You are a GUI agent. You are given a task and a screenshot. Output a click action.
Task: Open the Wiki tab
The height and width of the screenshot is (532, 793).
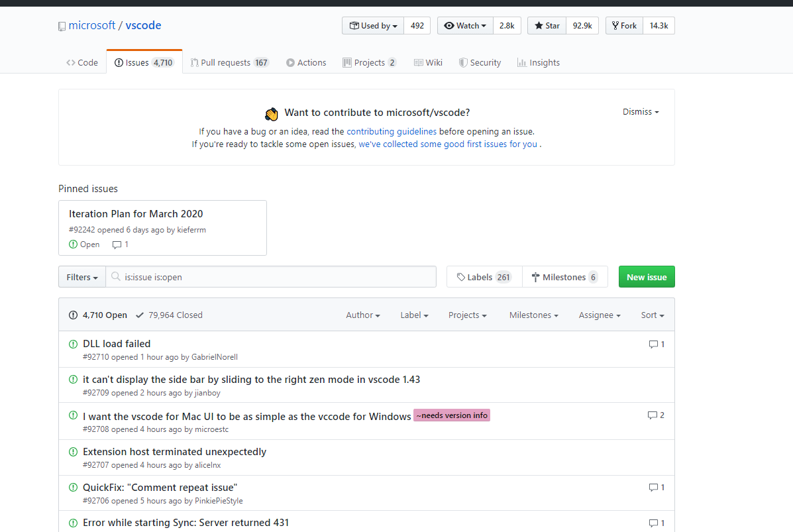pos(429,63)
